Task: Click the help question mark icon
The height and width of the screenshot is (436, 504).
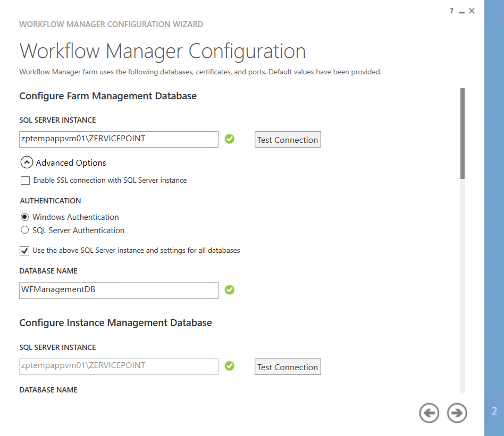Action: click(x=452, y=11)
